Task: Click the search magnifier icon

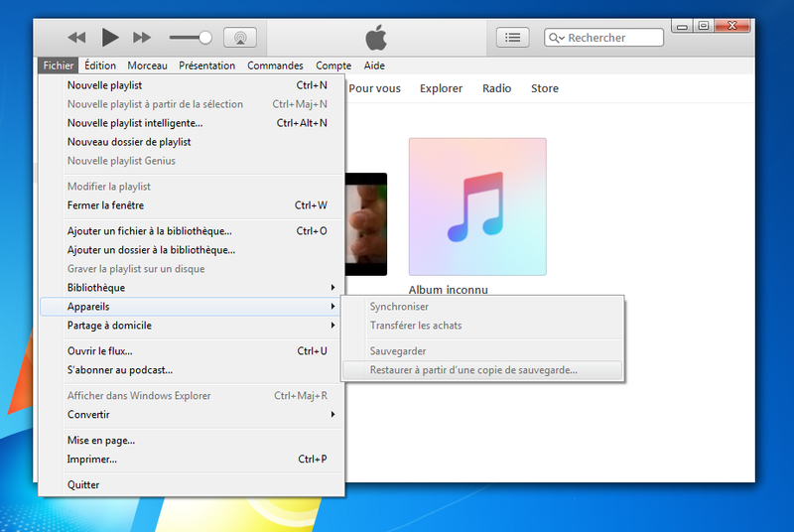Action: (x=556, y=38)
